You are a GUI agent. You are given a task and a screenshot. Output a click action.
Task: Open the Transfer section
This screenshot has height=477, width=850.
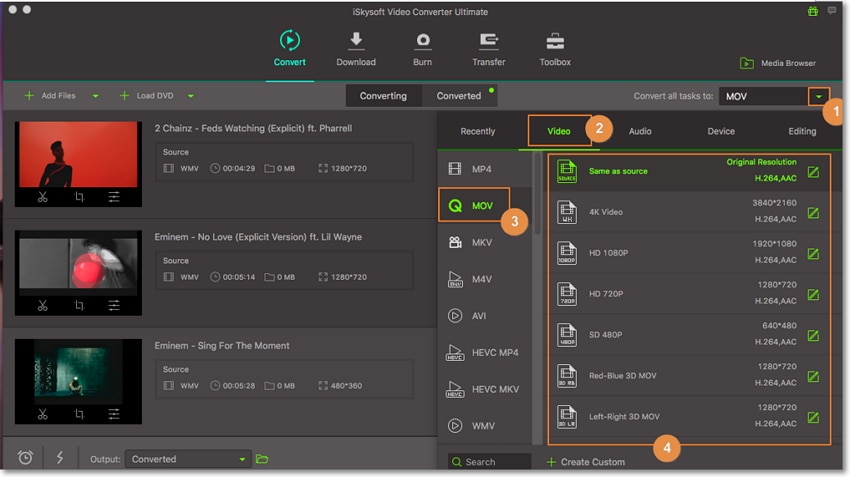[488, 48]
